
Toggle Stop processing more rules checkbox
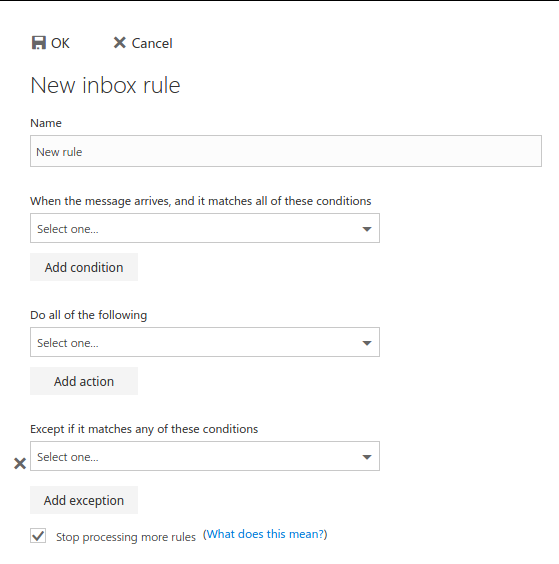click(38, 536)
